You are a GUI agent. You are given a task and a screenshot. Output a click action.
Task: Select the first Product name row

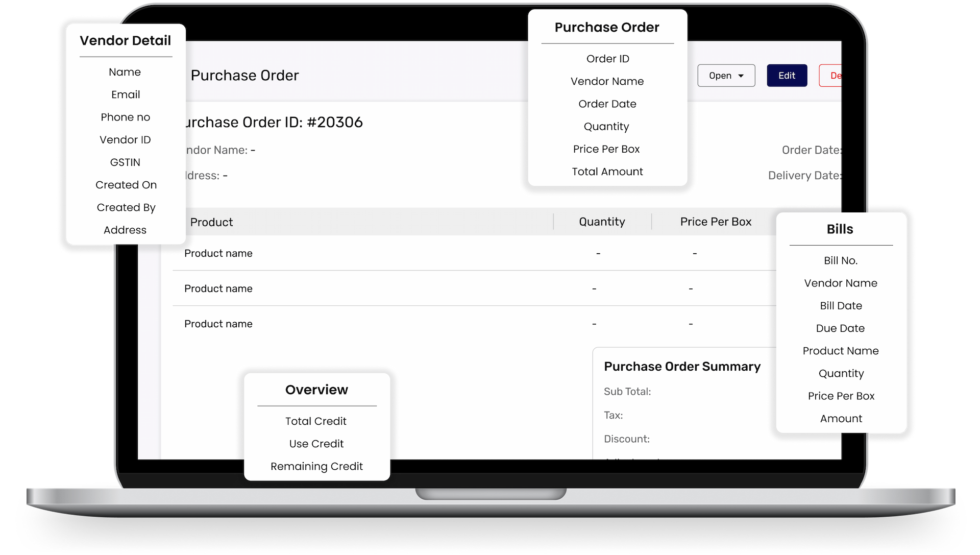pos(218,253)
